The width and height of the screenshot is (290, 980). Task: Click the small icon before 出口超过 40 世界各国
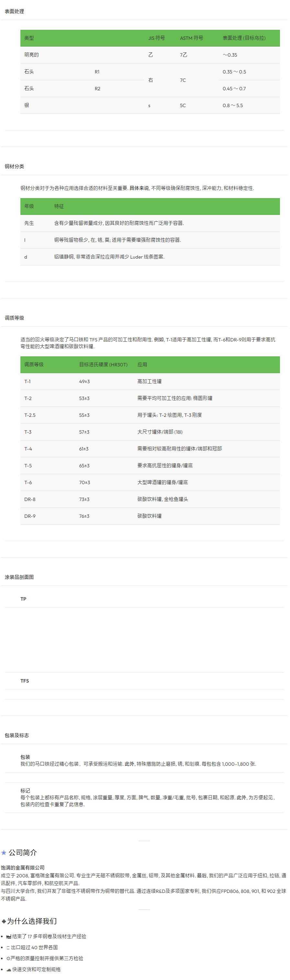click(x=8, y=948)
